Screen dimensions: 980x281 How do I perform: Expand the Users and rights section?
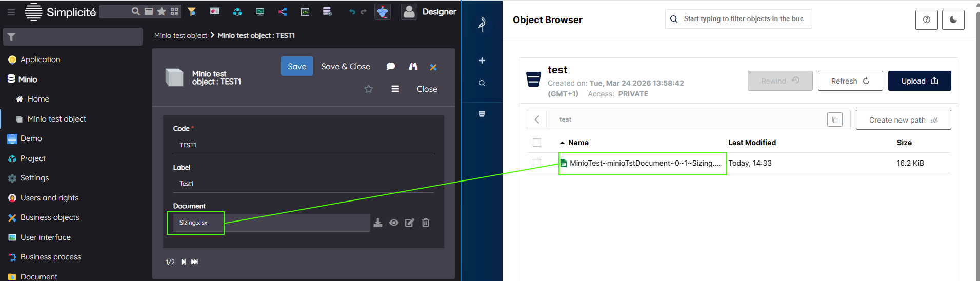49,198
